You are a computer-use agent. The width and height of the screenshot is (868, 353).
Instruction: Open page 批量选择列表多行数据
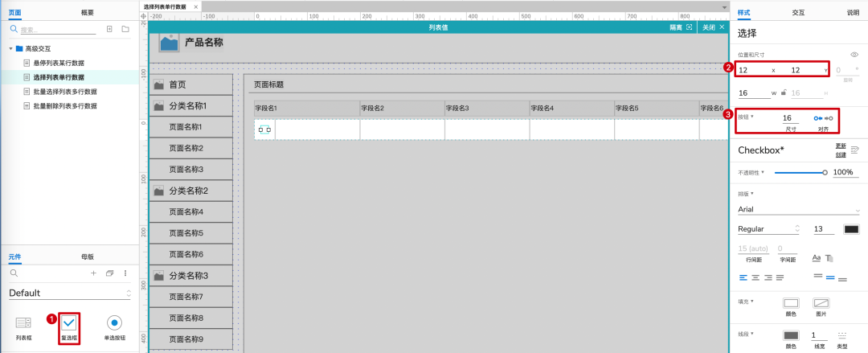pyautogui.click(x=65, y=92)
